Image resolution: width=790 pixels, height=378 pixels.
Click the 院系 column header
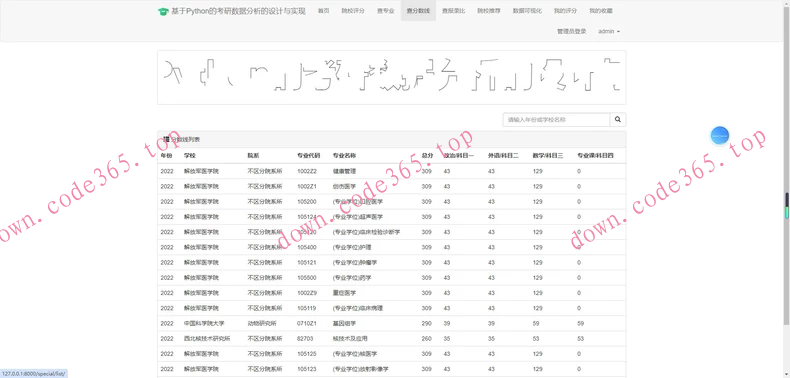point(253,156)
